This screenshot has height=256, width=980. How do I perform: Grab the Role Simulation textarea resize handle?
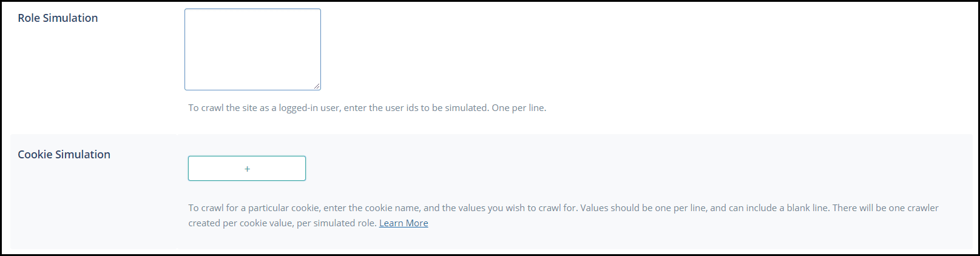click(317, 86)
